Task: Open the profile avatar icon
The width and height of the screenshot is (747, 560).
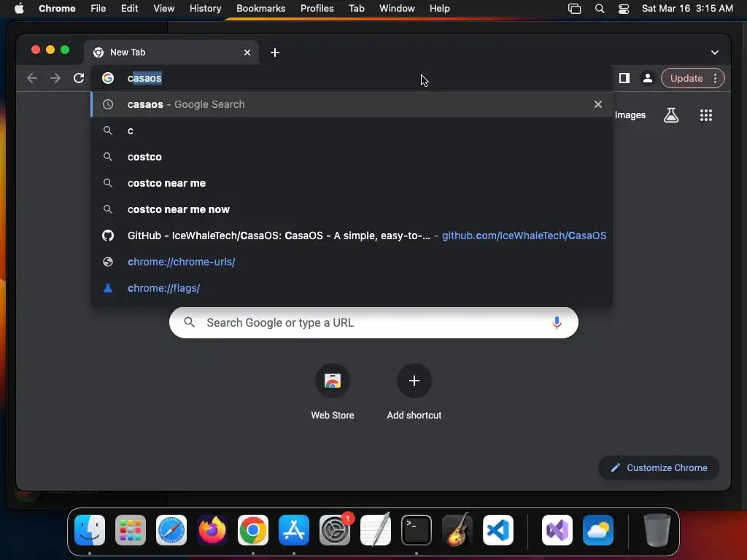Action: click(x=648, y=78)
